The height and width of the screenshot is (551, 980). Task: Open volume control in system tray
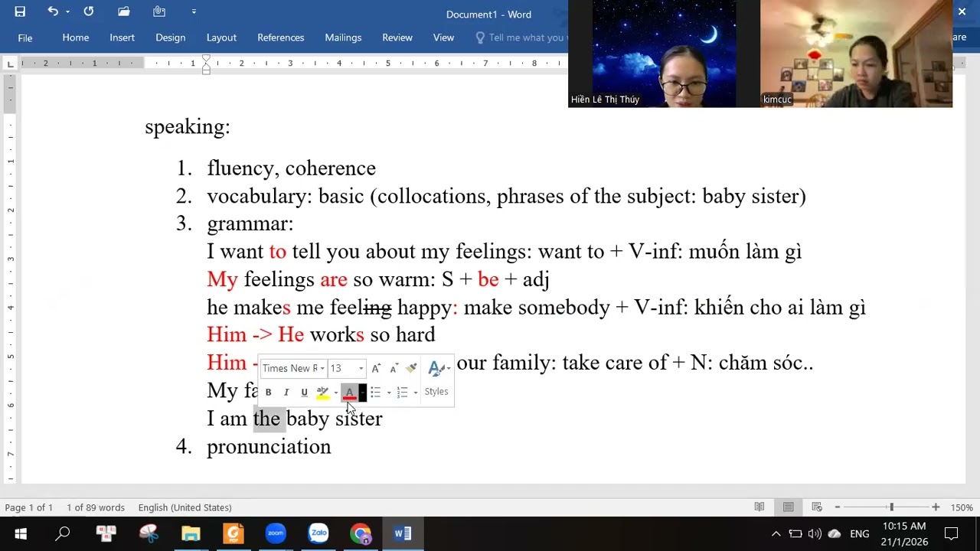pyautogui.click(x=815, y=533)
